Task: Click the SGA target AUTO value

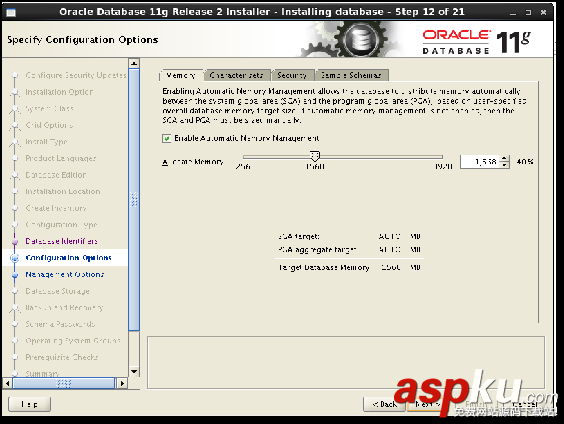Action: pos(389,236)
